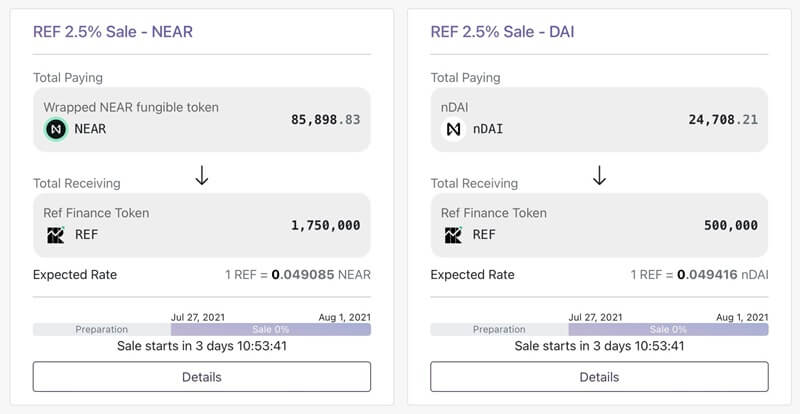This screenshot has height=414, width=800.
Task: Click Ref Finance Token label in NEAR card
Action: [x=96, y=213]
